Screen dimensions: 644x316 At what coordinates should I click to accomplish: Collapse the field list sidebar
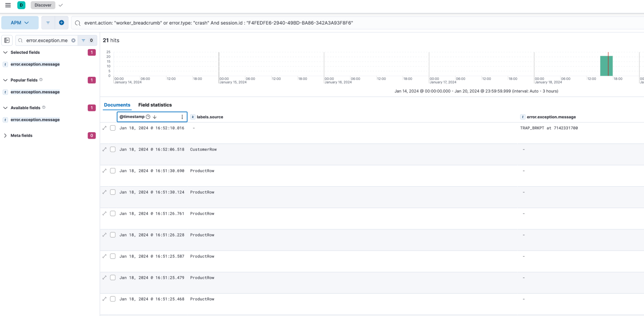tap(7, 40)
